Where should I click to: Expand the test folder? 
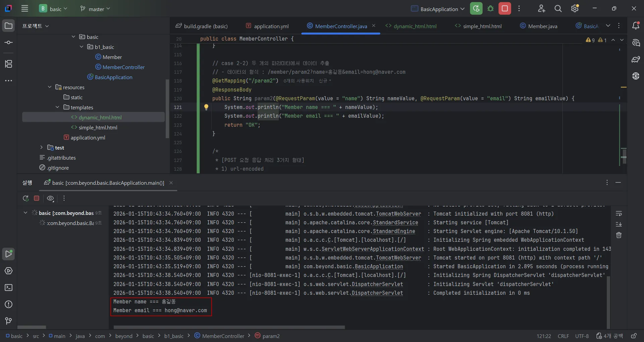coord(42,148)
